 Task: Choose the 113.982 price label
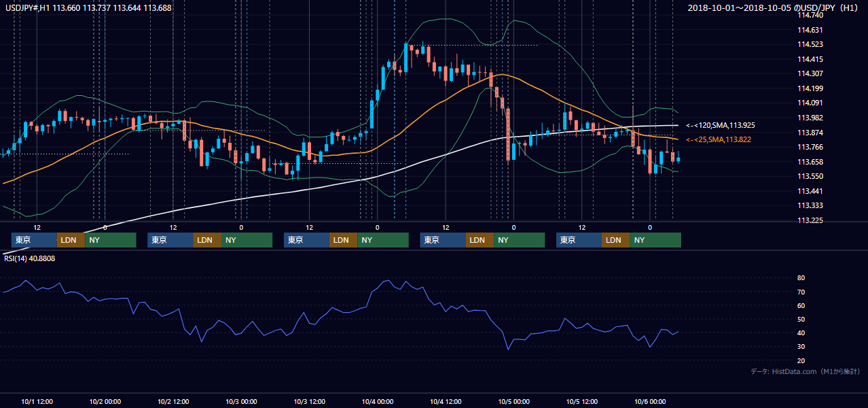click(x=810, y=118)
